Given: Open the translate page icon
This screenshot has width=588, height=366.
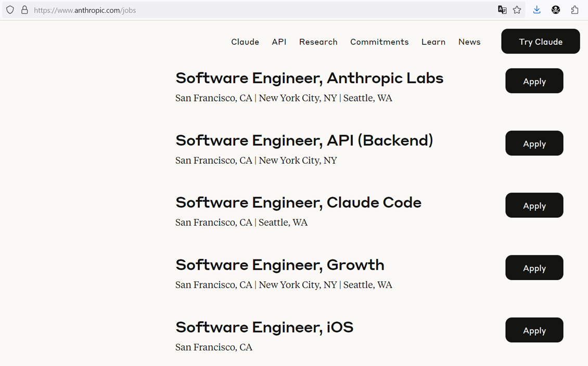Looking at the screenshot, I should 502,10.
